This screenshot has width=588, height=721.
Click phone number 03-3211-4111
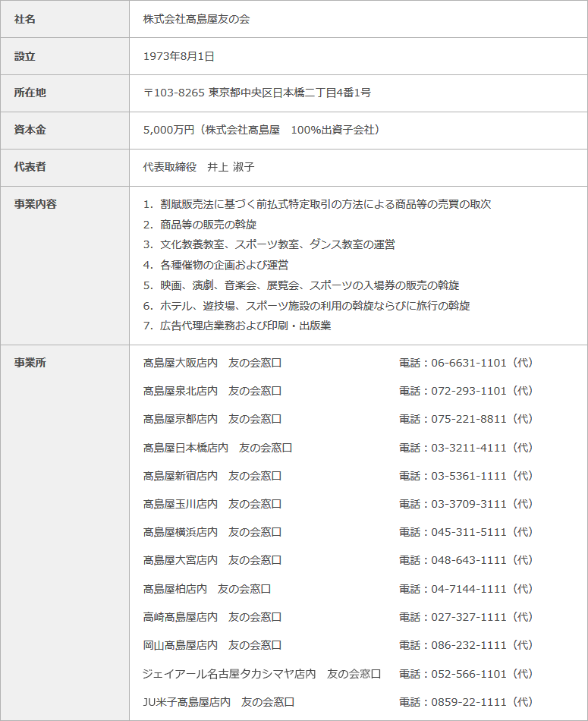pyautogui.click(x=468, y=448)
